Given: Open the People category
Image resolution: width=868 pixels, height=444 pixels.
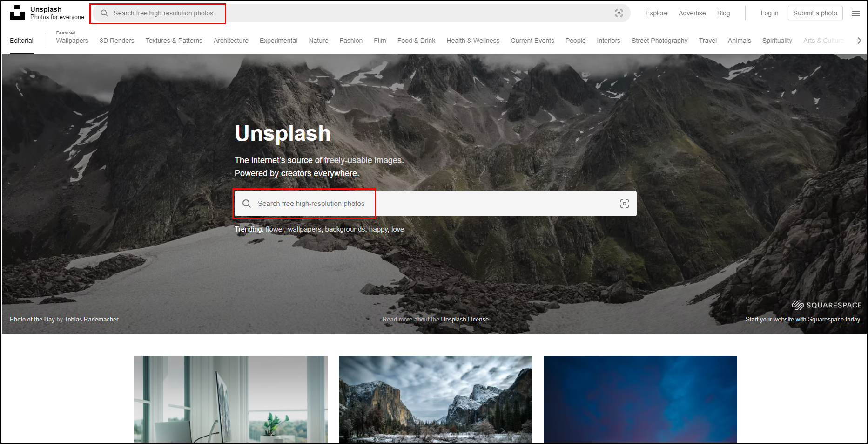Looking at the screenshot, I should coord(575,41).
